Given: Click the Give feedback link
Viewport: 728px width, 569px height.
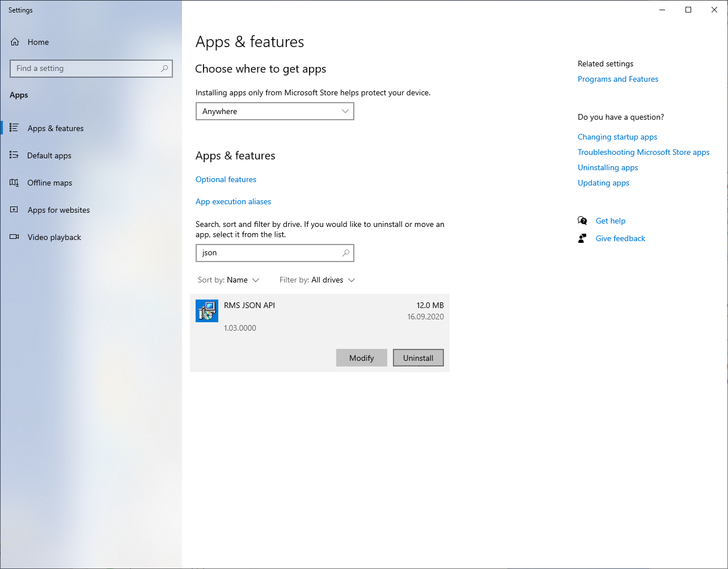Looking at the screenshot, I should 620,238.
